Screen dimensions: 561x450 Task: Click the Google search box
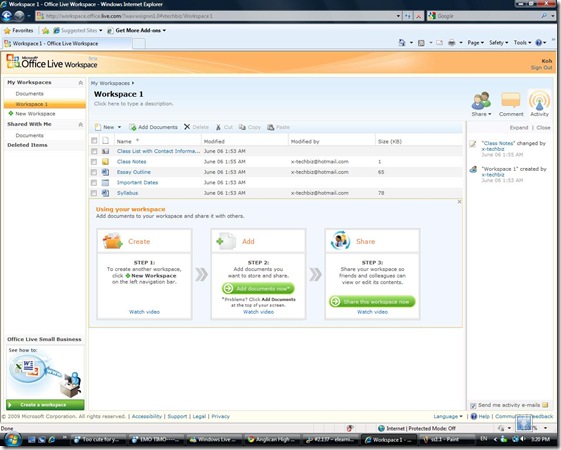pyautogui.click(x=487, y=16)
